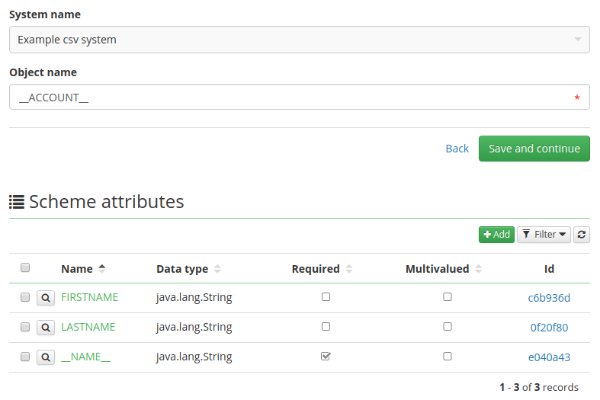Select the LASTNAME row checkbox
Screen dimensions: 600x400
point(25,327)
